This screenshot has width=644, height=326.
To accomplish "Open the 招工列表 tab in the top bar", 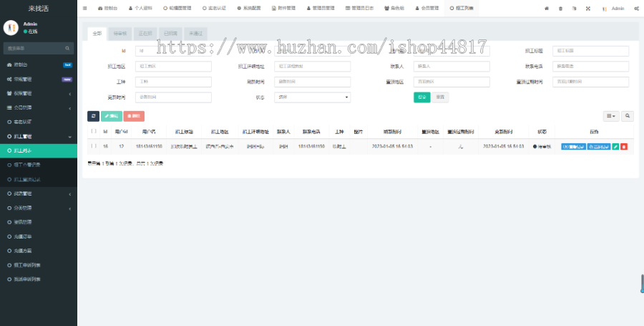I will pyautogui.click(x=462, y=8).
